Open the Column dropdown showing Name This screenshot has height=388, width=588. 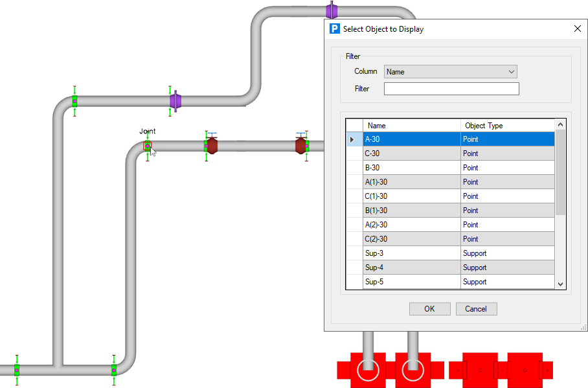pos(450,72)
